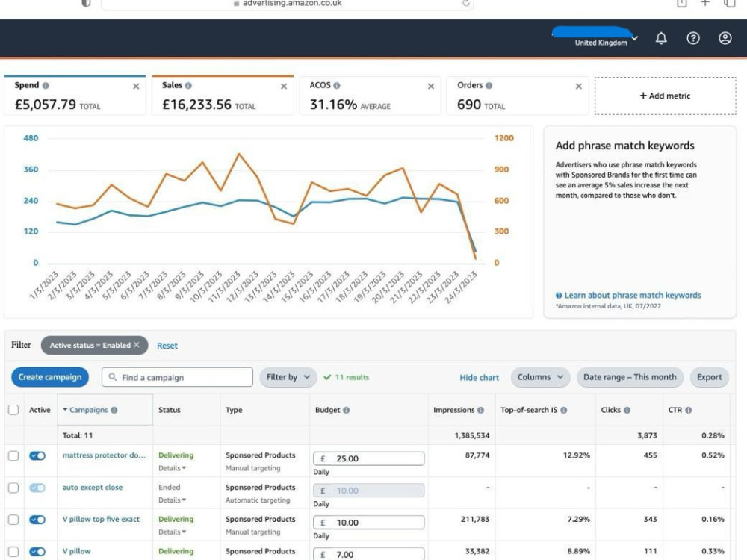
Task: Click the Campaigns column info icon
Action: click(114, 410)
